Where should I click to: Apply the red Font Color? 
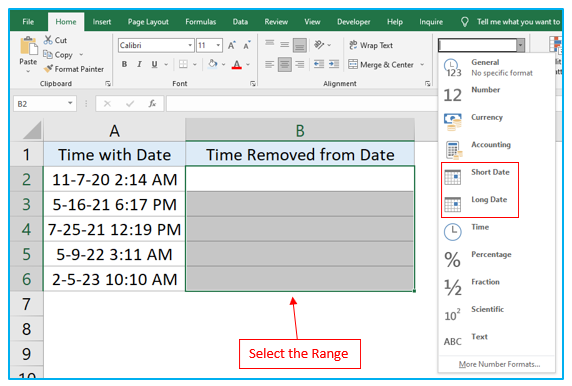point(237,65)
